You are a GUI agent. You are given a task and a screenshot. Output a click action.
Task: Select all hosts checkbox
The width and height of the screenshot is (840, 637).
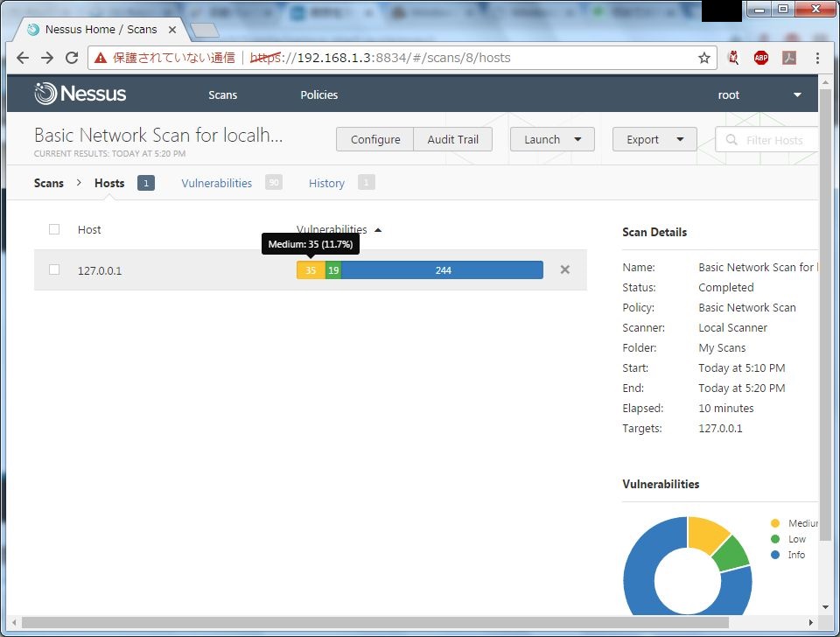click(54, 229)
